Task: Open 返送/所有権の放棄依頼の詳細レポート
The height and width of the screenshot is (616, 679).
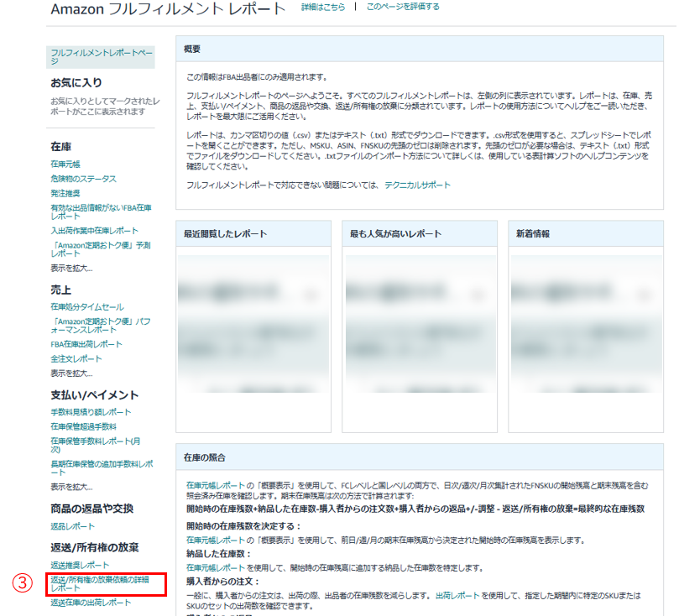Action: 100,583
